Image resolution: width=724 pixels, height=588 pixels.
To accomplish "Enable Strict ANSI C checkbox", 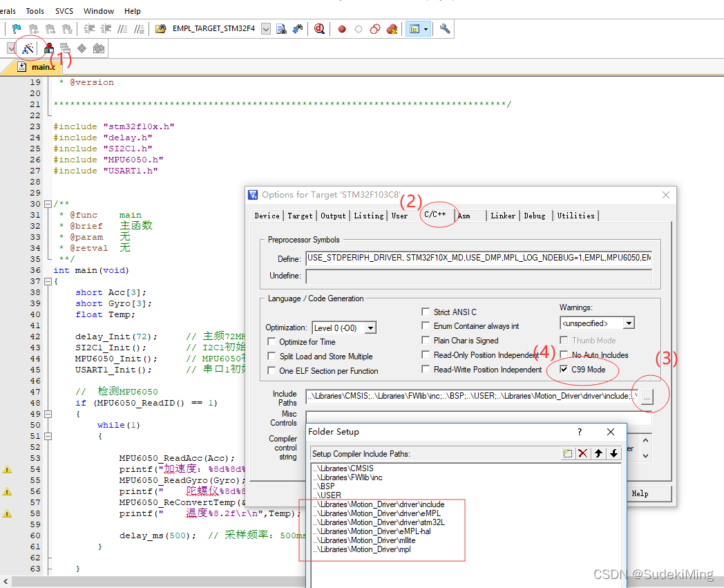I will [426, 312].
